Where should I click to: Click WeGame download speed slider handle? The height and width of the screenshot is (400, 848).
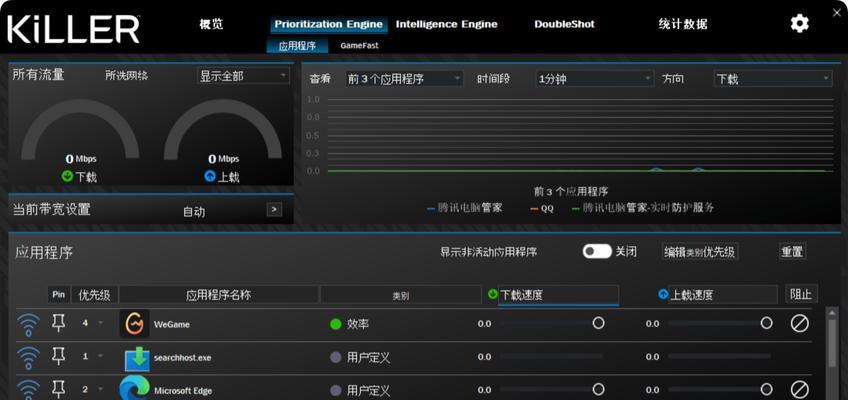click(x=598, y=323)
